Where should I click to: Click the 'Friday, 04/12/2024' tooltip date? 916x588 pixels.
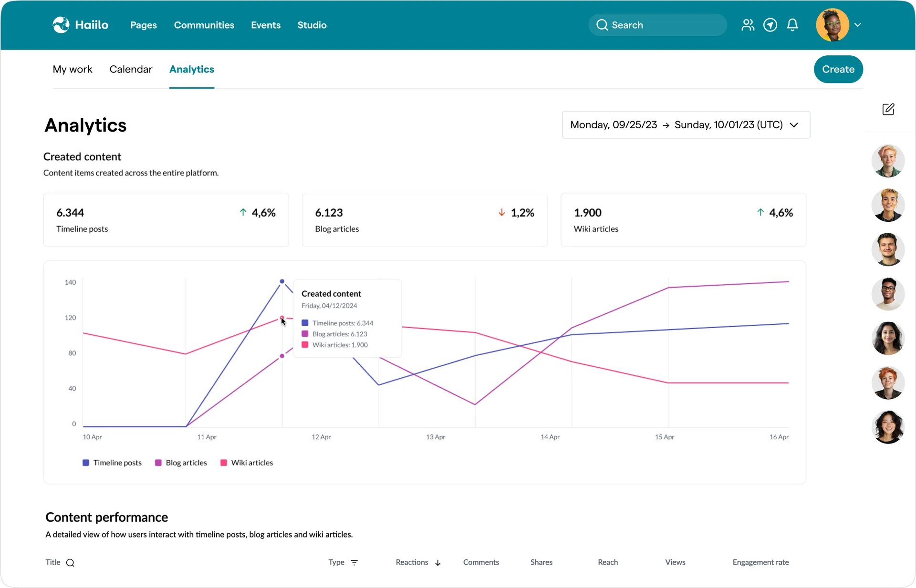click(x=329, y=306)
